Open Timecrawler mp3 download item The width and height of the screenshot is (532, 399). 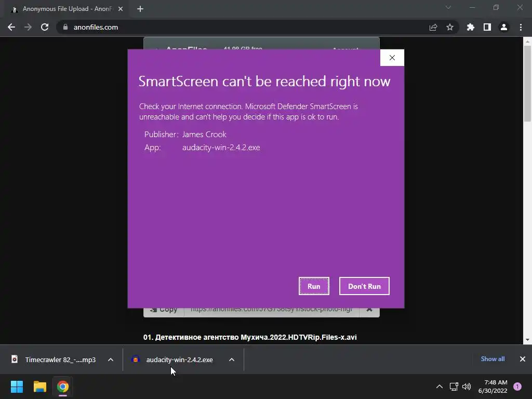point(54,360)
